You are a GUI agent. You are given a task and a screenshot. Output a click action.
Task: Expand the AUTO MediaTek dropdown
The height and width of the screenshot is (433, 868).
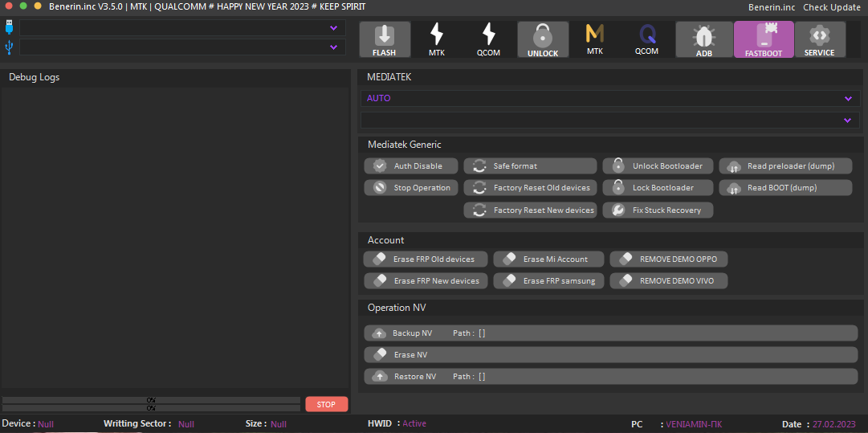(x=609, y=98)
